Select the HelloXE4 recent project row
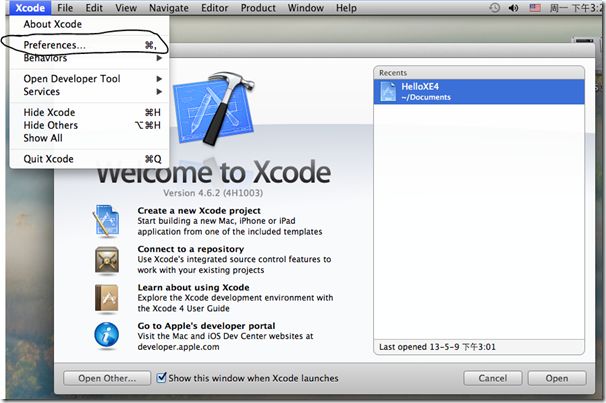 479,92
